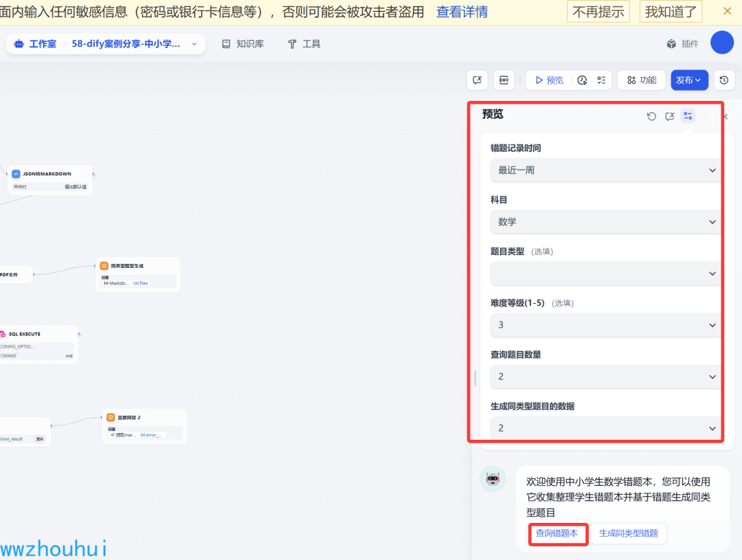Viewport: 742px width, 560px height.
Task: Click the 工作室 robot icon
Action: (19, 44)
